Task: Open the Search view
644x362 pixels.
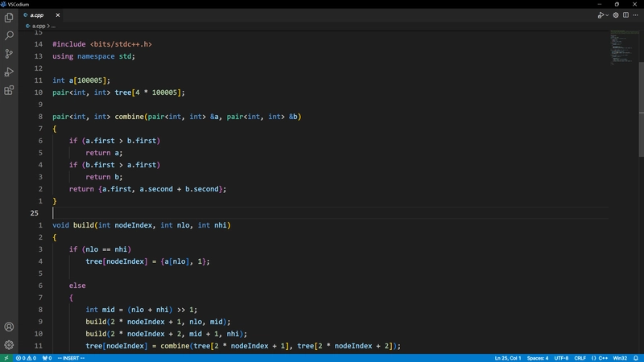Action: [9, 35]
